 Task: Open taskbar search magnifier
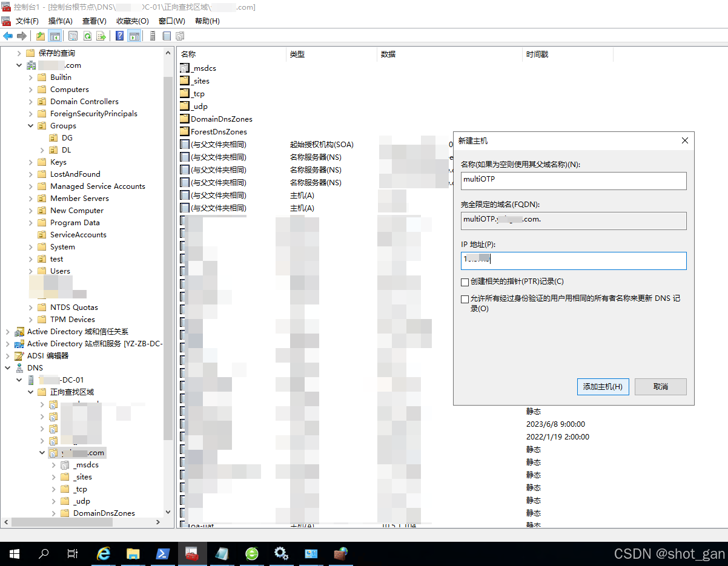tap(44, 554)
